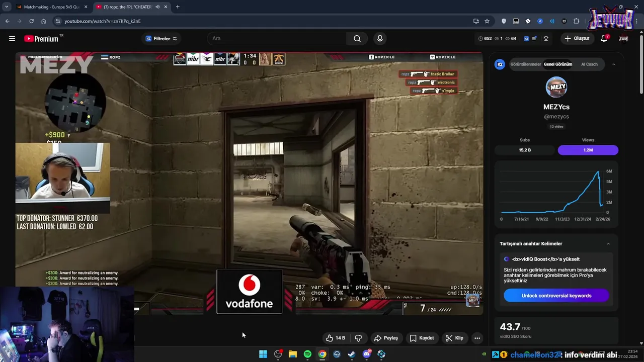644x362 pixels.
Task: Open Spotify from taskbar
Action: point(307,354)
